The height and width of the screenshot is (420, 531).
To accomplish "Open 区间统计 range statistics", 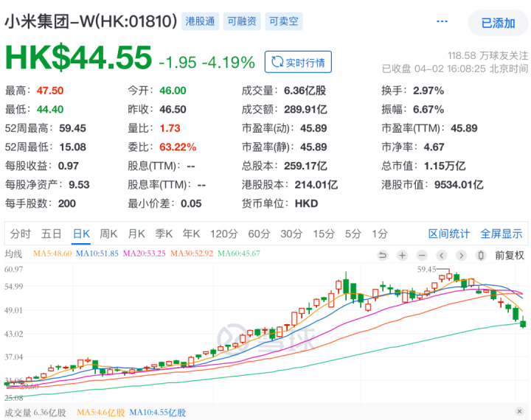I will pyautogui.click(x=449, y=234).
